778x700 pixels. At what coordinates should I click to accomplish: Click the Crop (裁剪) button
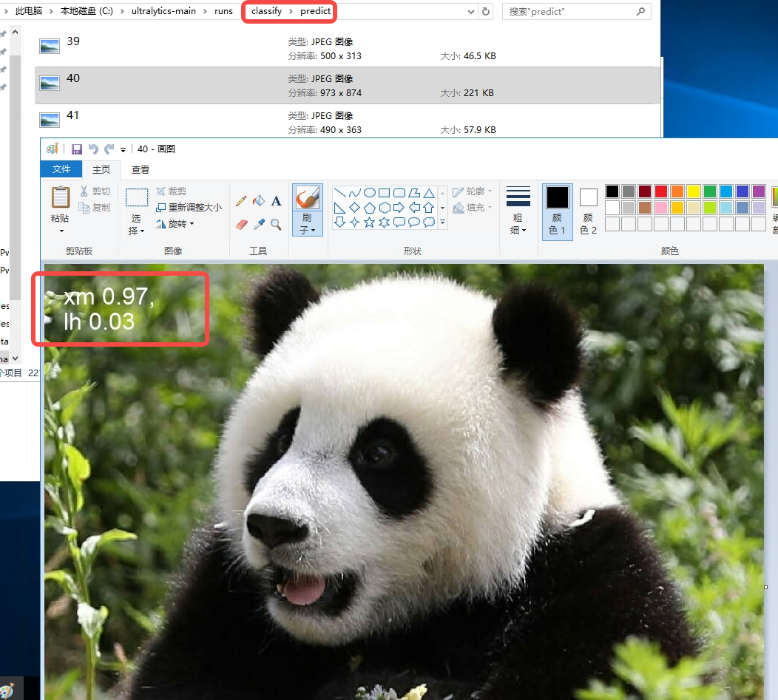pyautogui.click(x=171, y=191)
